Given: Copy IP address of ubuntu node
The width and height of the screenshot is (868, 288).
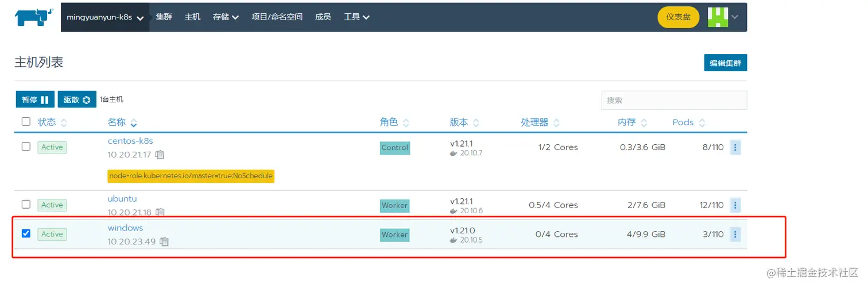Looking at the screenshot, I should (160, 212).
